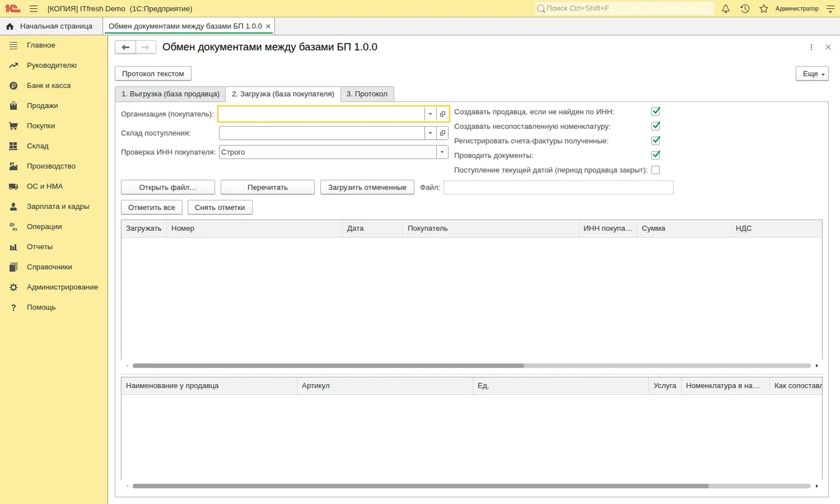Viewport: 840px width, 504px height.
Task: Click the notifications bell icon
Action: pos(726,8)
